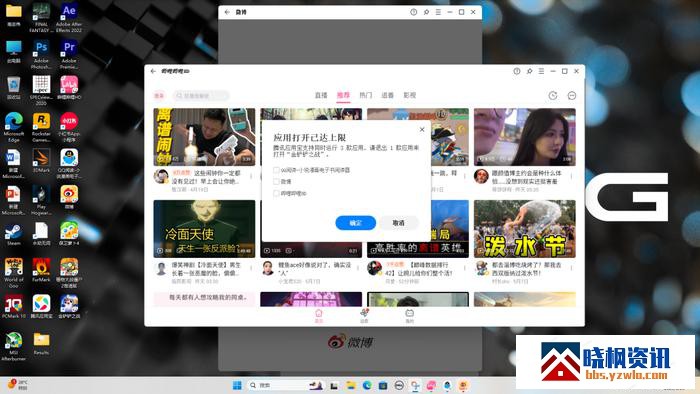Select the Play Hogwarts desktop shortcut
This screenshot has height=394, width=700.
point(41,200)
